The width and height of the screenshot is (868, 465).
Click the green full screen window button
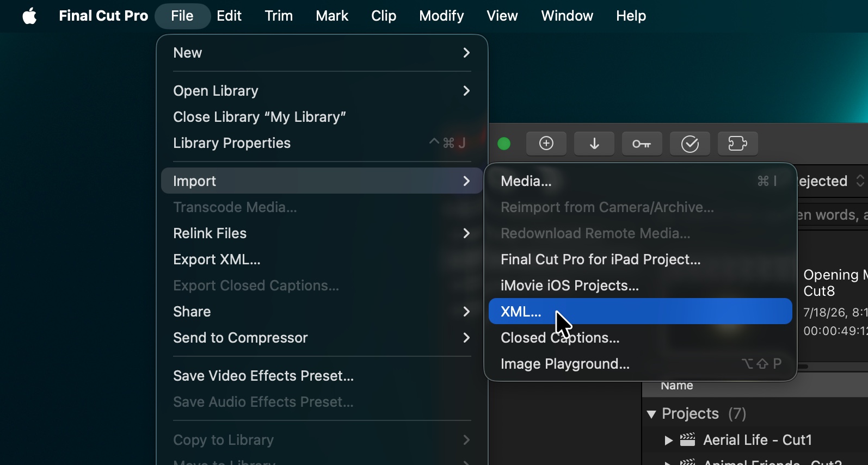coord(504,144)
